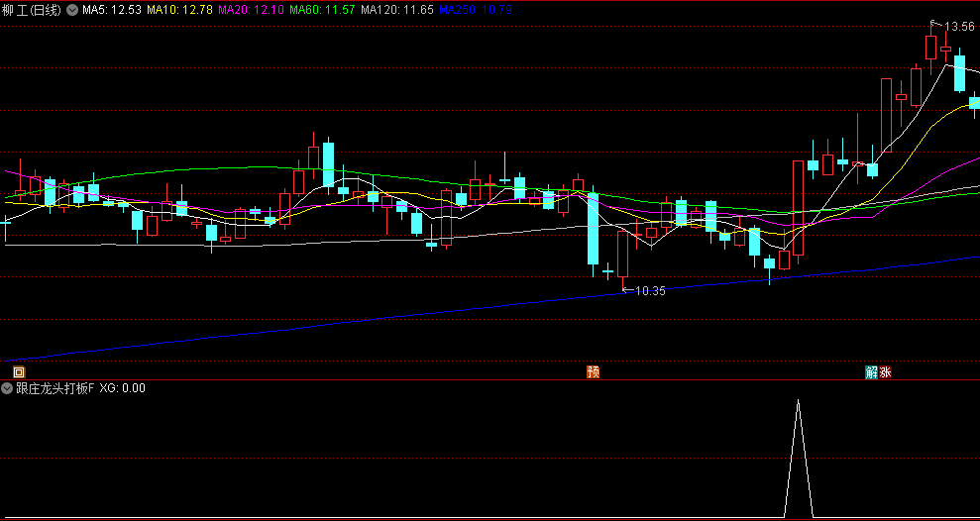Click the 预 forecast marker icon
This screenshot has height=521, width=980.
pos(594,372)
